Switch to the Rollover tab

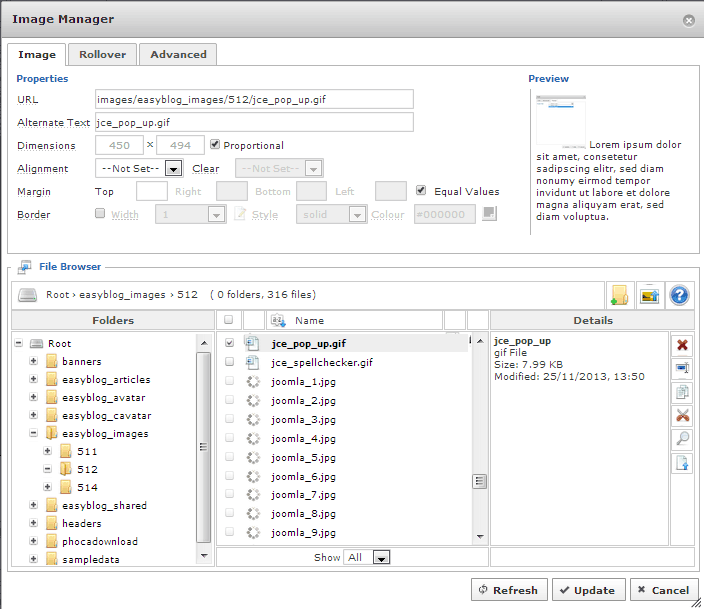pos(102,54)
